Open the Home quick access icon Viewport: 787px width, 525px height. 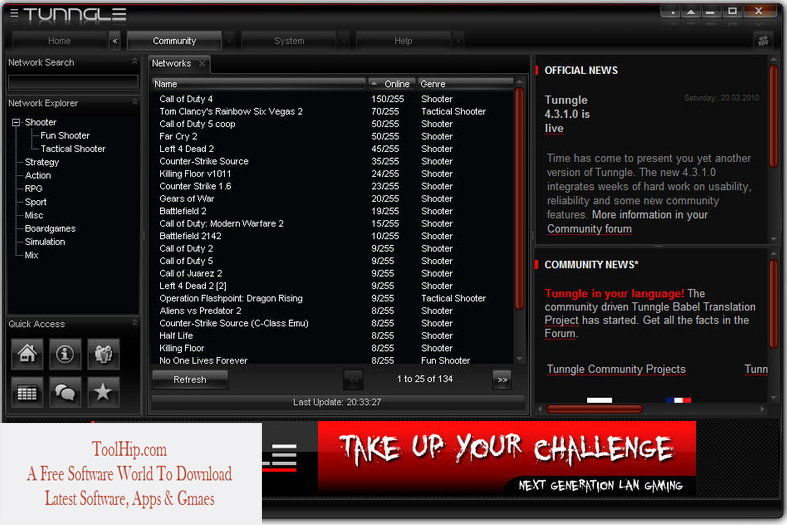click(27, 354)
